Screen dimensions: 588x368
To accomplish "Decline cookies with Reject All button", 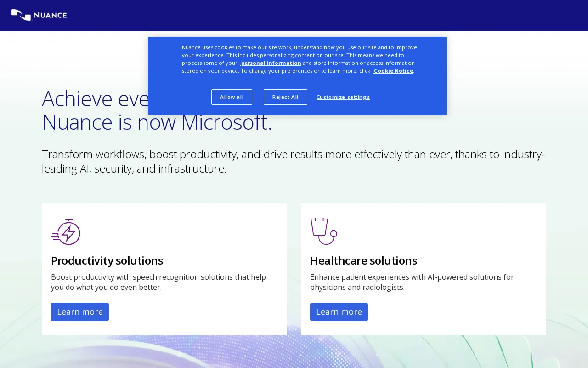I will tap(285, 97).
